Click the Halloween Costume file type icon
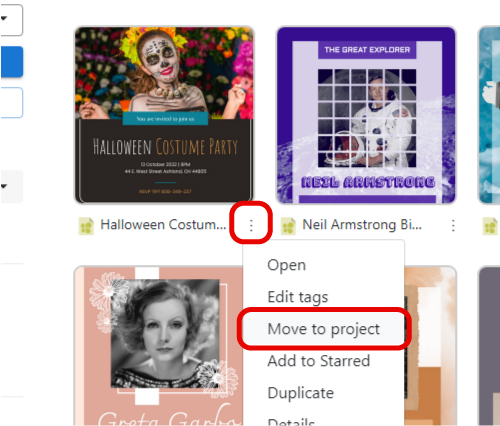Image resolution: width=500 pixels, height=426 pixels. (x=86, y=226)
